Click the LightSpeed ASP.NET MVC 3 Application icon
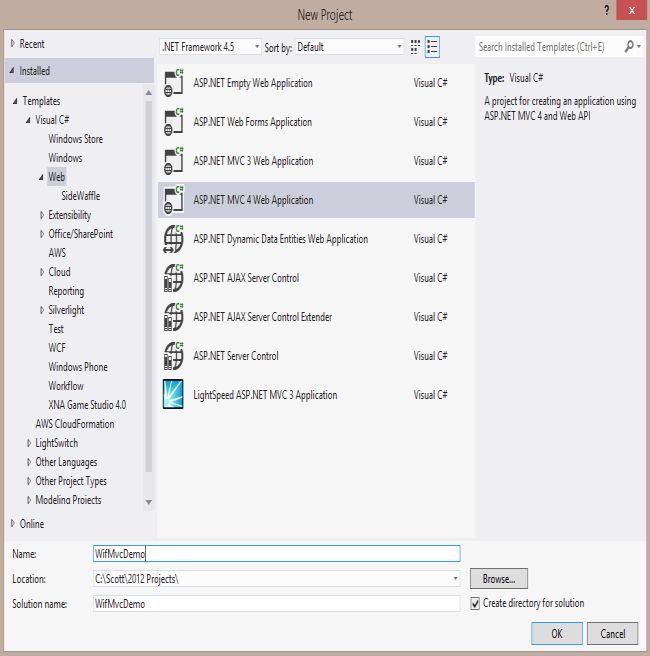Screen dimensions: 650x656 pos(173,394)
